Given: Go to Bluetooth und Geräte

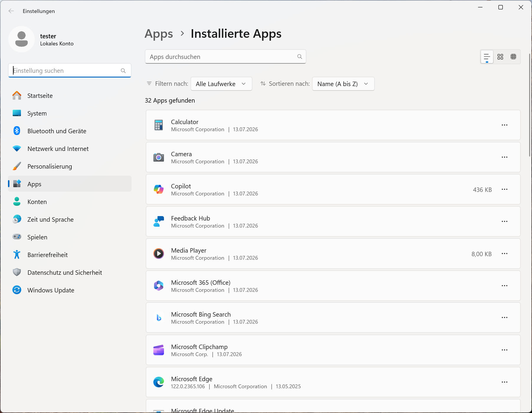Looking at the screenshot, I should click(70, 131).
